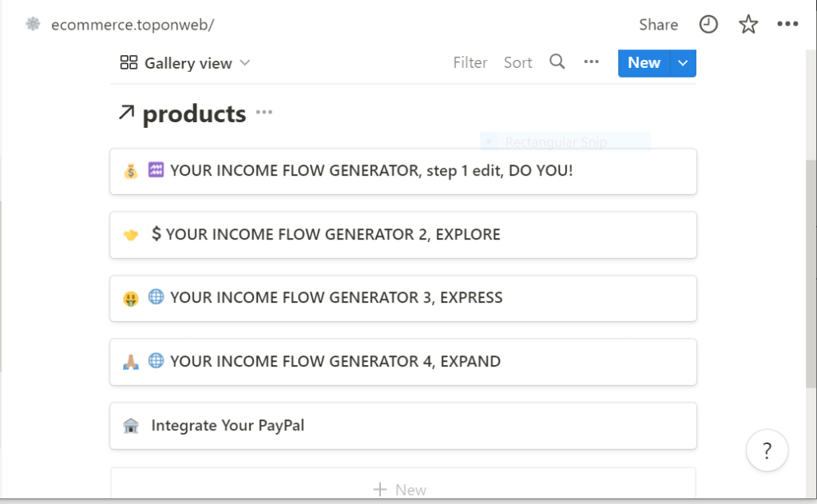The height and width of the screenshot is (504, 817).
Task: Click the search magnifier icon
Action: [557, 62]
